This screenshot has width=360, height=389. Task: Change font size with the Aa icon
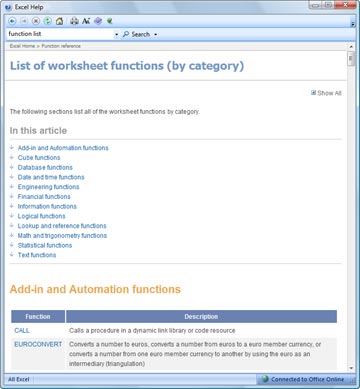[86, 21]
